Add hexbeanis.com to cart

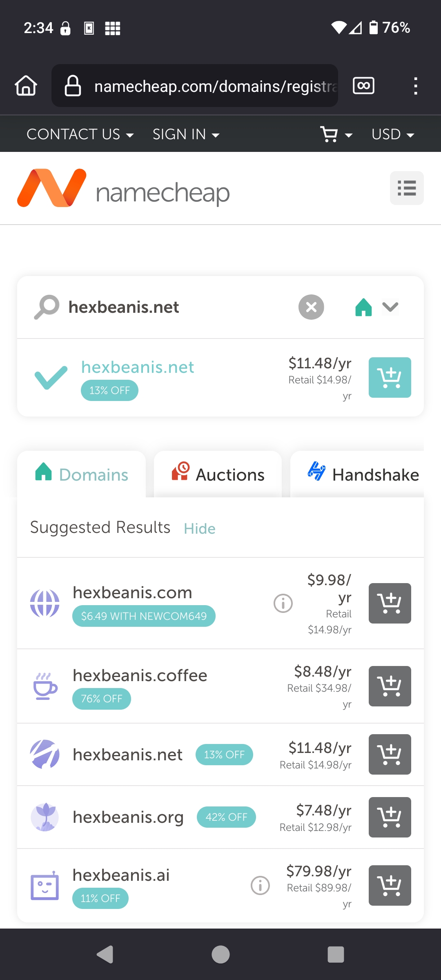pyautogui.click(x=390, y=603)
